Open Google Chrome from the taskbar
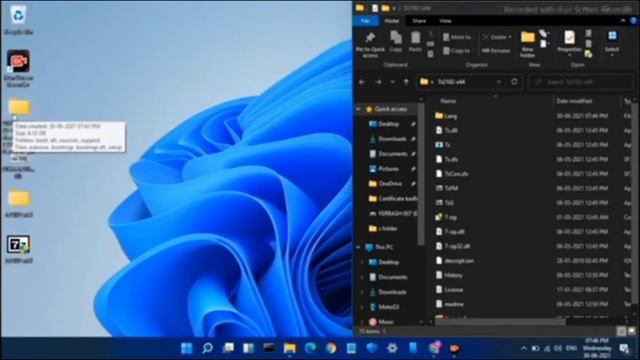 (331, 348)
